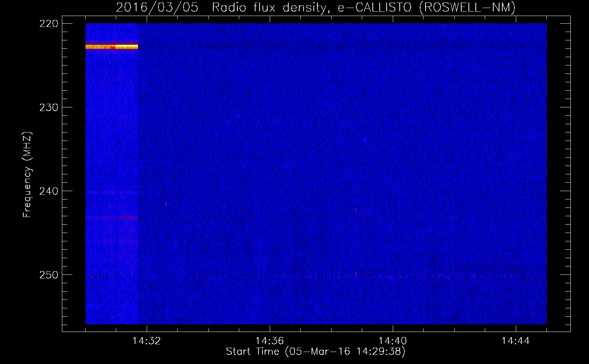Screen dimensions: 589x364
Task: Click the 250 frequency tick label
Action: click(x=49, y=275)
